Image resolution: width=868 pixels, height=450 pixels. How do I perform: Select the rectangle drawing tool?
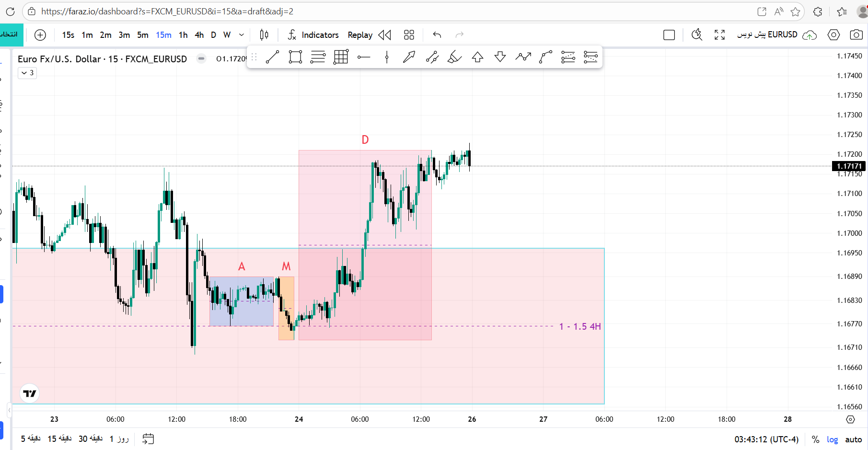(295, 58)
